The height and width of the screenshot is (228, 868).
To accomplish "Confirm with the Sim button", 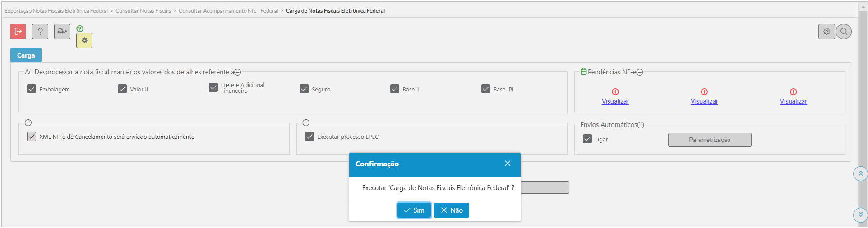I will (x=414, y=210).
